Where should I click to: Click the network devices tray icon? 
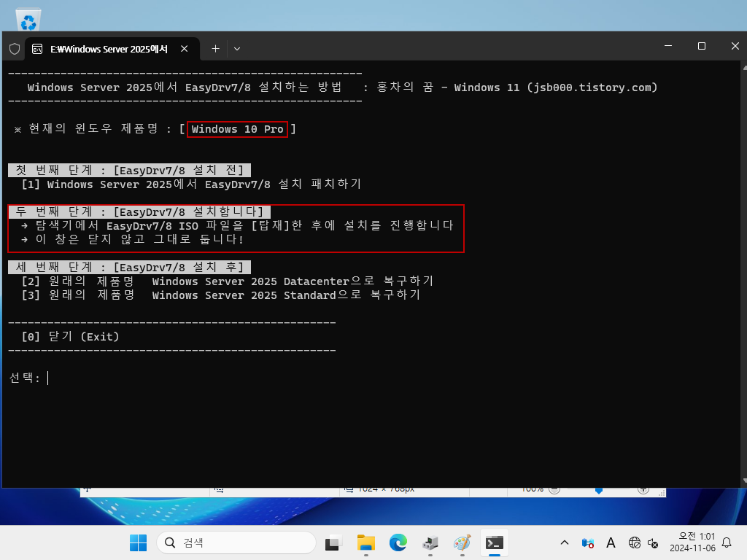tap(588, 542)
